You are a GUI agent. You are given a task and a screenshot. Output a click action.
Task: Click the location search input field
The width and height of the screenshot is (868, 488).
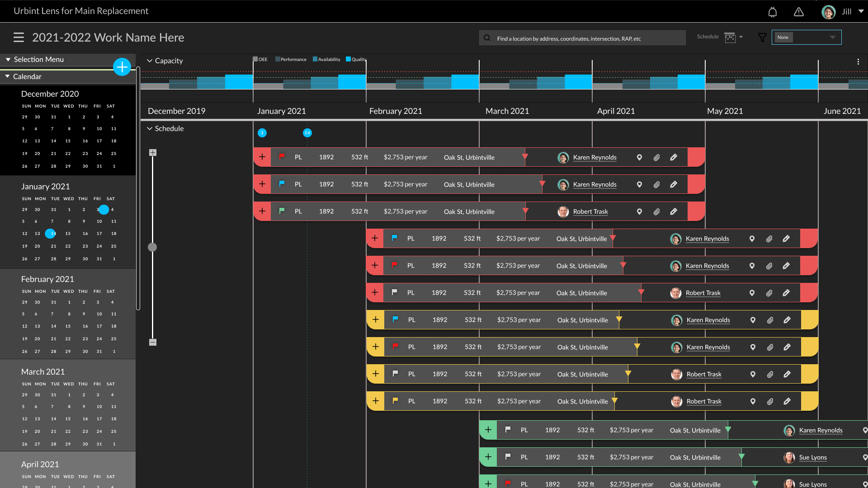[583, 38]
